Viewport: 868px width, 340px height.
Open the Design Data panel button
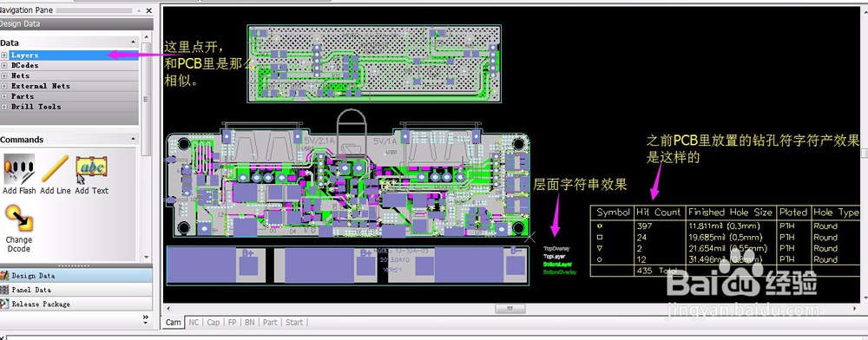point(76,275)
